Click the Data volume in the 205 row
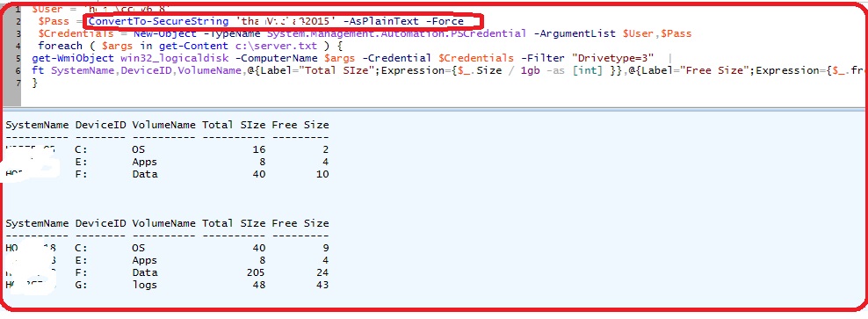This screenshot has height=319, width=868. 144,272
